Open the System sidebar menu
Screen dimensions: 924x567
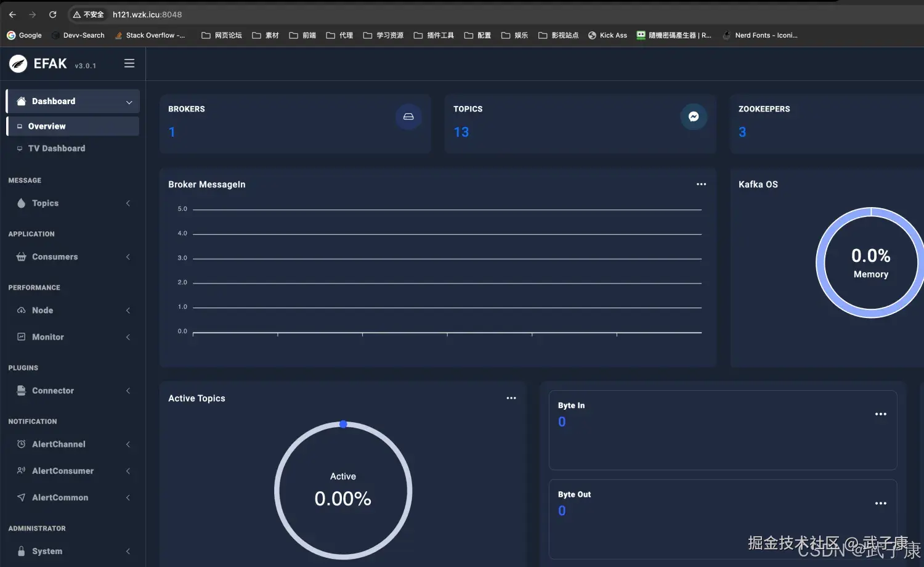click(73, 551)
